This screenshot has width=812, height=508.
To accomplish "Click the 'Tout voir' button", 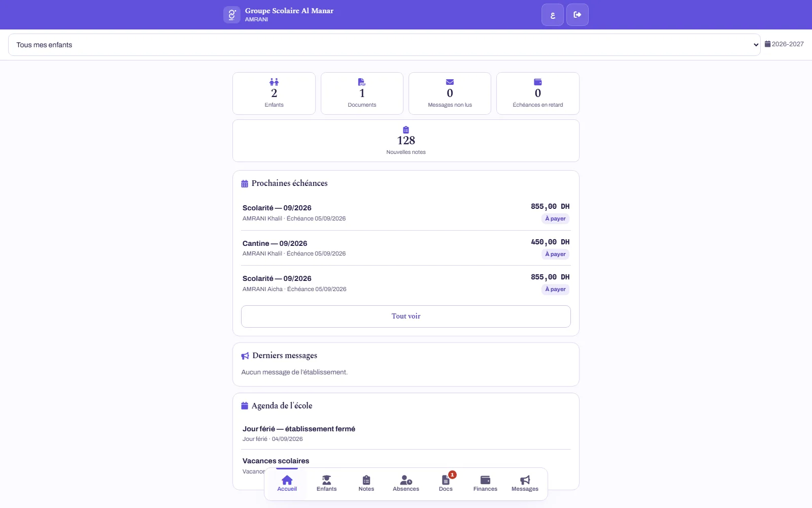I will click(406, 316).
